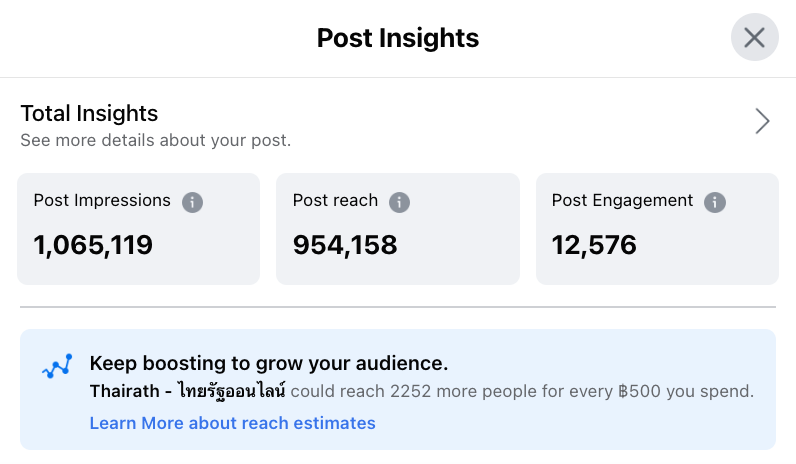This screenshot has height=464, width=796.
Task: Click the Post Insights title
Action: (x=398, y=38)
